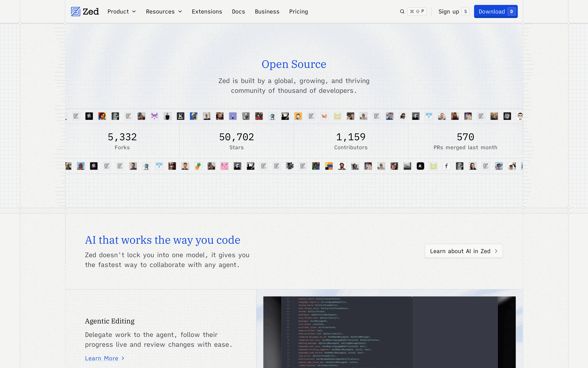Select the orange-background cartoon face avatar
588x368 pixels.
click(x=298, y=116)
